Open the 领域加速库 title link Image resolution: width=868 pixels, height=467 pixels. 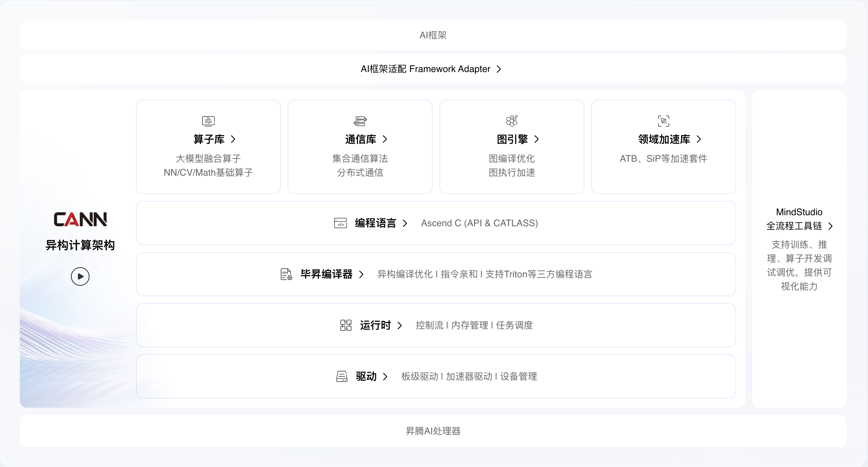pyautogui.click(x=664, y=139)
